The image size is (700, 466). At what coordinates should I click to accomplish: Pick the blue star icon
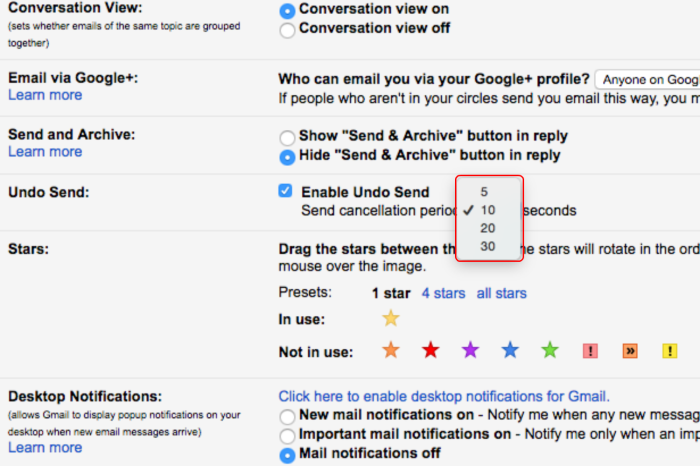tap(510, 350)
